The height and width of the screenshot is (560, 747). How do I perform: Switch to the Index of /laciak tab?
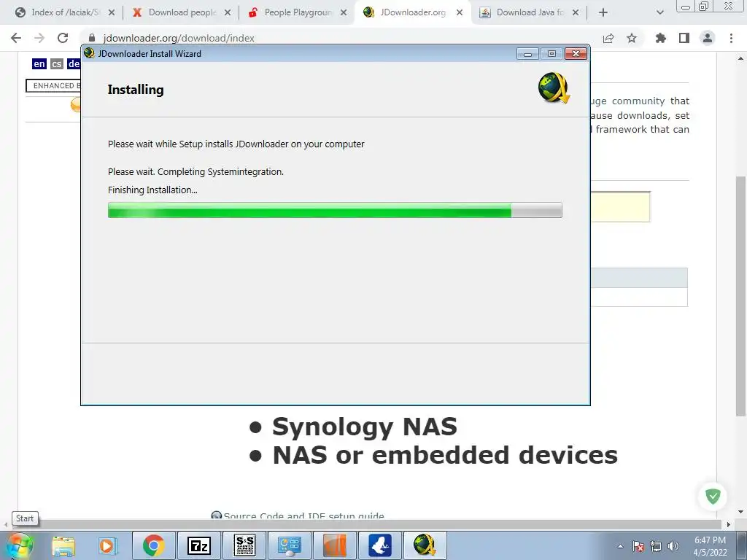coord(65,12)
